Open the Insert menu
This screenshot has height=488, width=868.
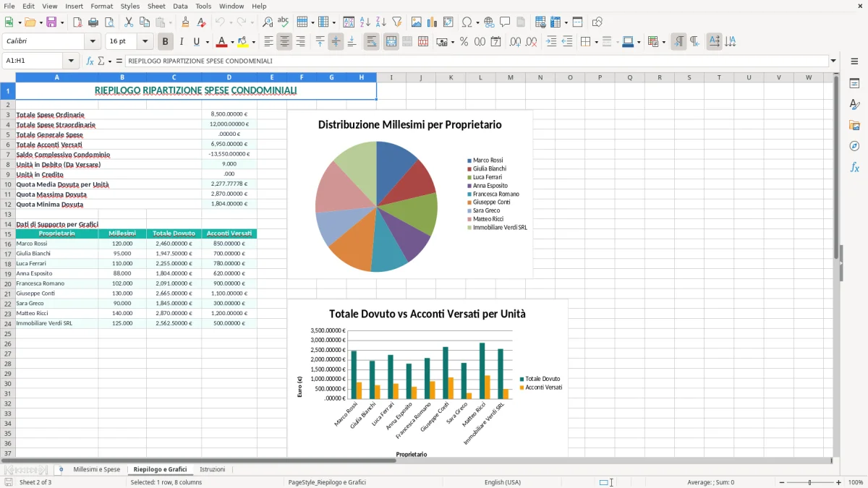74,6
